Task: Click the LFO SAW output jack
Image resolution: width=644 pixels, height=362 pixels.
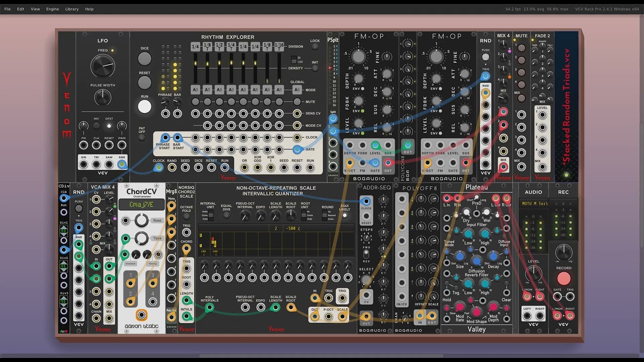Action: point(109,164)
